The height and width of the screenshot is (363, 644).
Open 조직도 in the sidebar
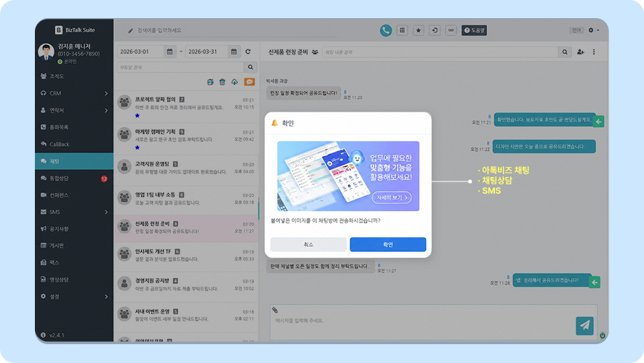click(x=74, y=76)
